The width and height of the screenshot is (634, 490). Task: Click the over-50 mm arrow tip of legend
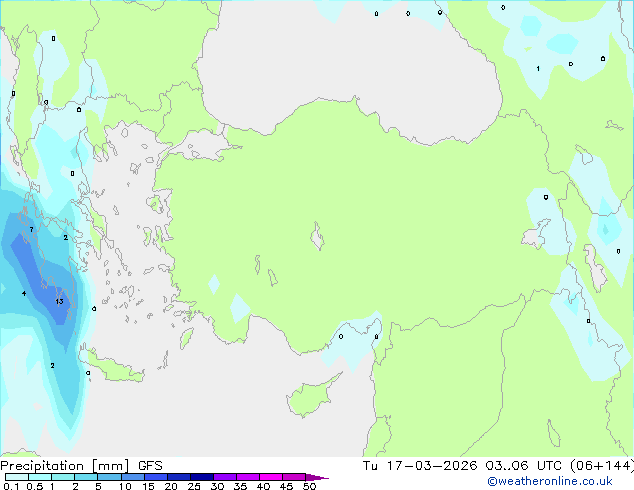pos(317,477)
